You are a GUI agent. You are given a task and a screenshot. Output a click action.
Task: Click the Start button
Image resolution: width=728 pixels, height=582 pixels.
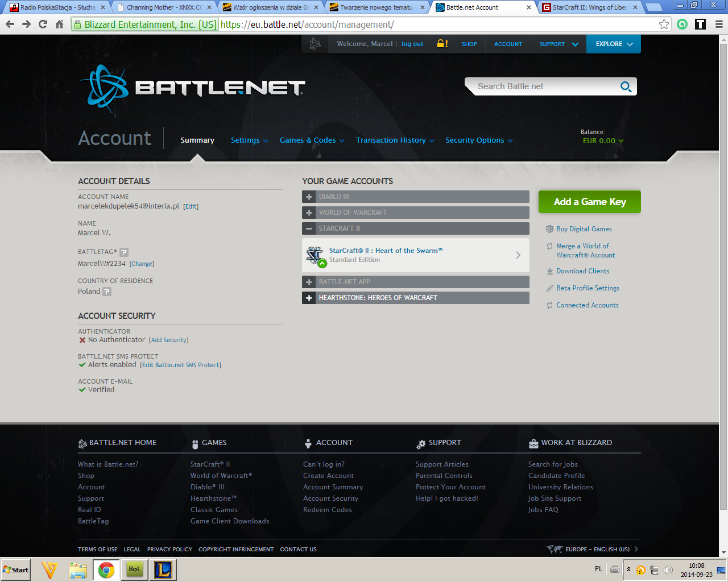[15, 570]
